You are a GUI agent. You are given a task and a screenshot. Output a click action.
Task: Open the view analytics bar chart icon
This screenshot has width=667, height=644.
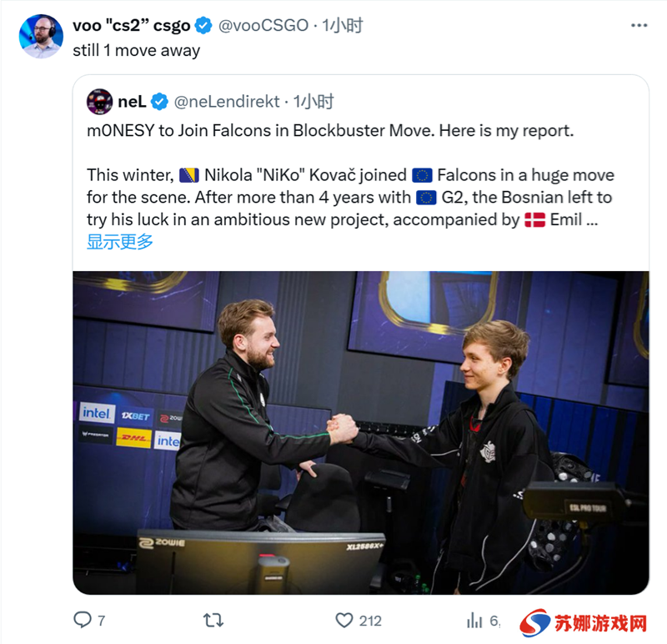474,620
